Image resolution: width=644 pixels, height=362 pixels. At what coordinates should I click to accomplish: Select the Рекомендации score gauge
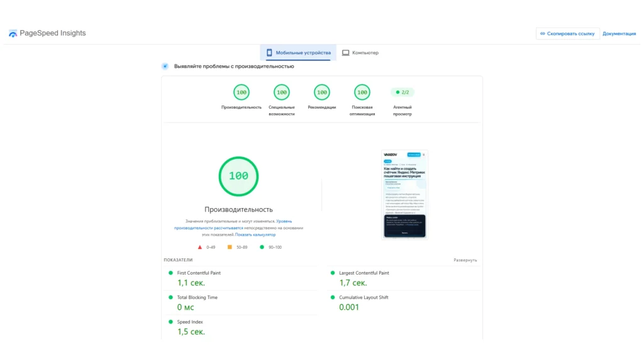[322, 92]
